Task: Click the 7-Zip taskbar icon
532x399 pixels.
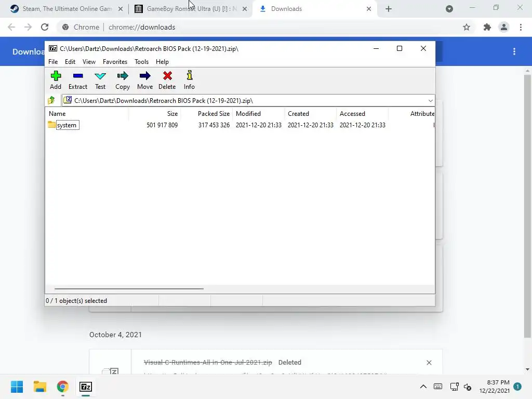Action: pos(86,387)
